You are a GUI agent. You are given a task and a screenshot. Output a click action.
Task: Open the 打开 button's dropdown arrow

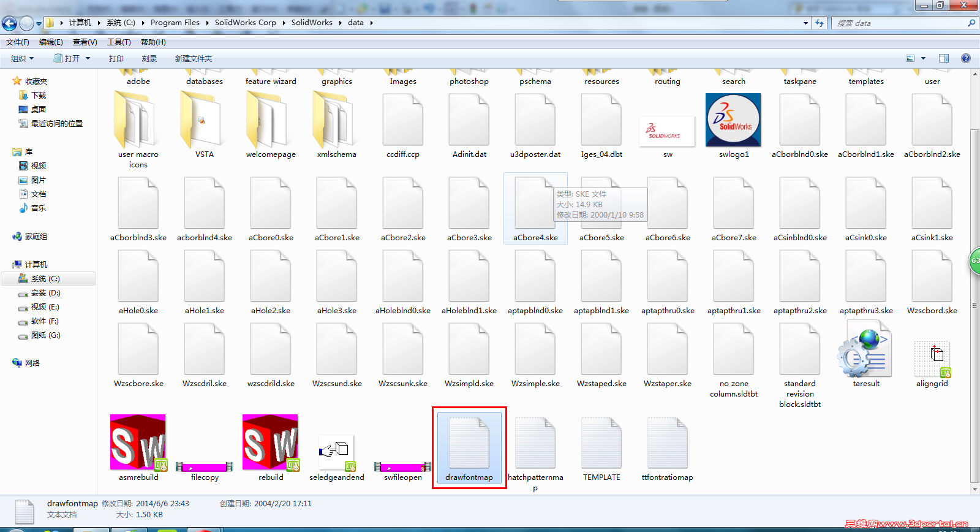click(x=88, y=58)
